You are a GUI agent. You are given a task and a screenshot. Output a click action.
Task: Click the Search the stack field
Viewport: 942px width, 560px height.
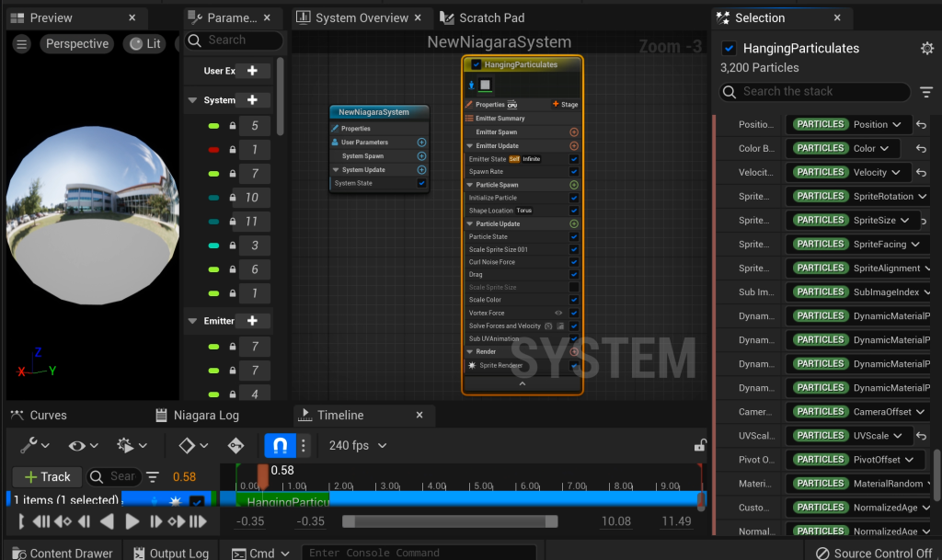point(815,92)
